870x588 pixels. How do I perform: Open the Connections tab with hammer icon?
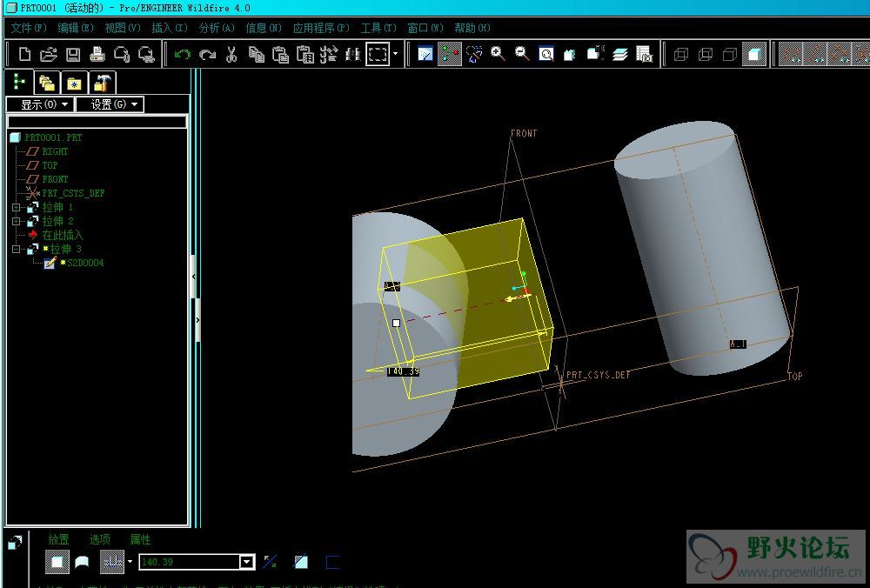(102, 84)
